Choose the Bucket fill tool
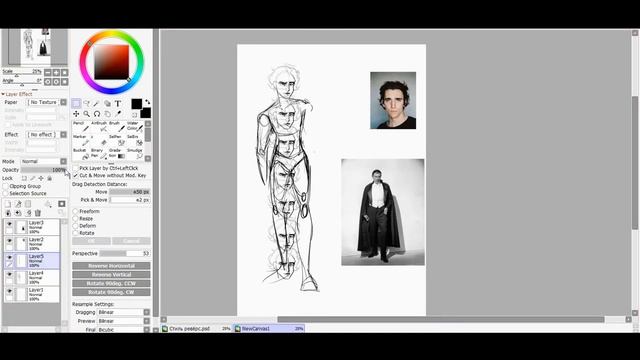 [80, 153]
